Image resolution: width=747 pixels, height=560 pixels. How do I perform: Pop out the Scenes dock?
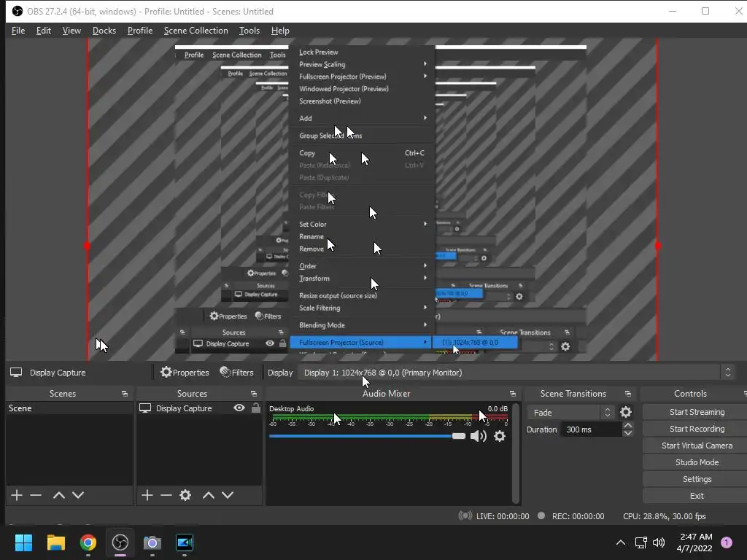pos(125,394)
